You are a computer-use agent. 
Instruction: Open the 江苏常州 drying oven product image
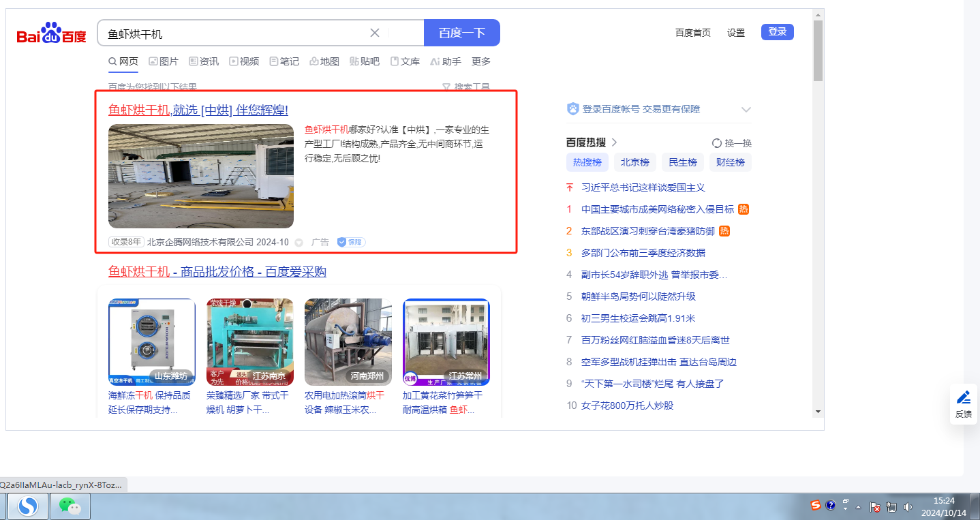(x=446, y=342)
